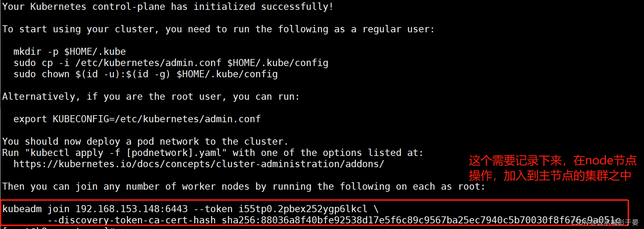Click the 'export KUBECONFIG' command line
The width and height of the screenshot is (644, 229).
coord(137,119)
